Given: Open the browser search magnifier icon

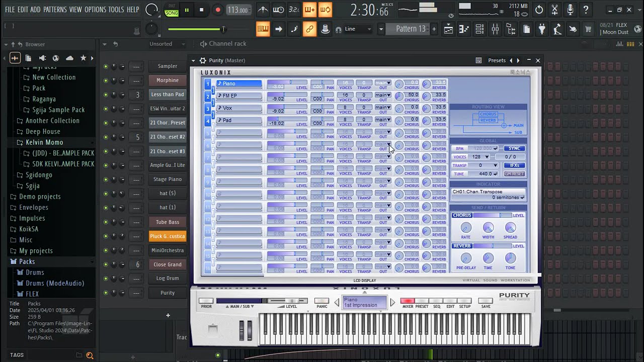Looking at the screenshot, I should (x=90, y=355).
